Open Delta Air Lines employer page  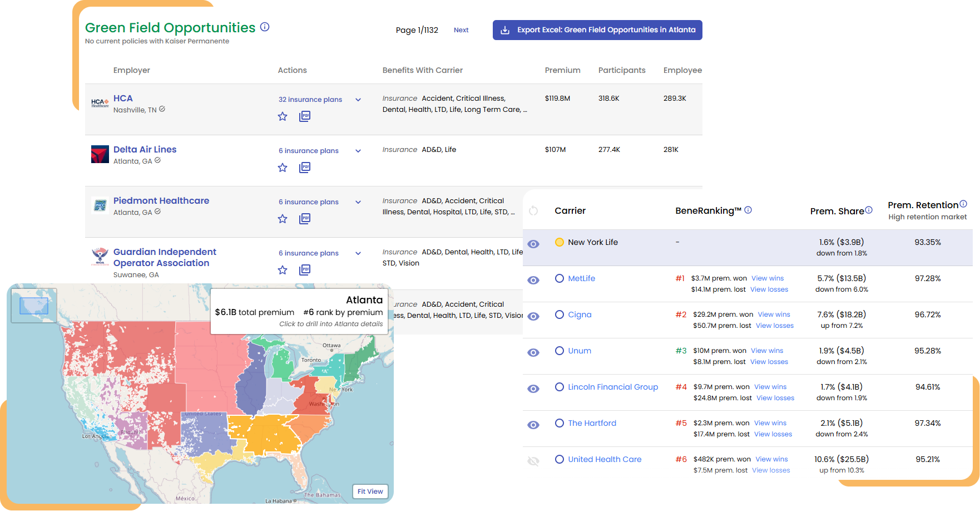click(145, 150)
